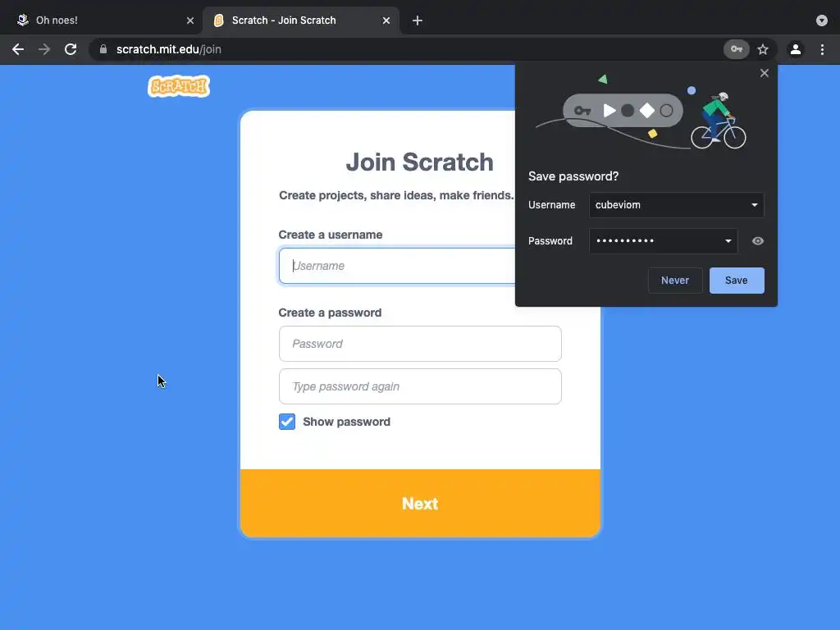
Task: Click the 'Type password again' field
Action: (x=420, y=386)
